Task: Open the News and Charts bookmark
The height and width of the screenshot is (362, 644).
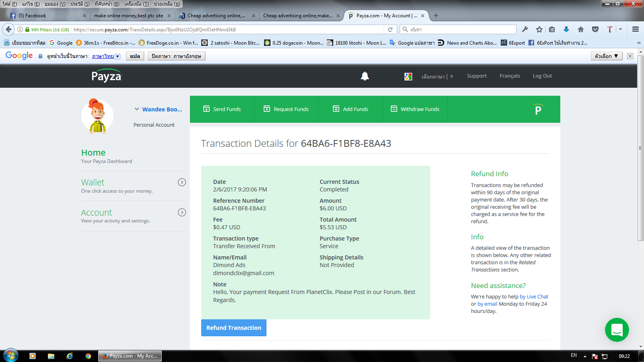Action: 467,43
